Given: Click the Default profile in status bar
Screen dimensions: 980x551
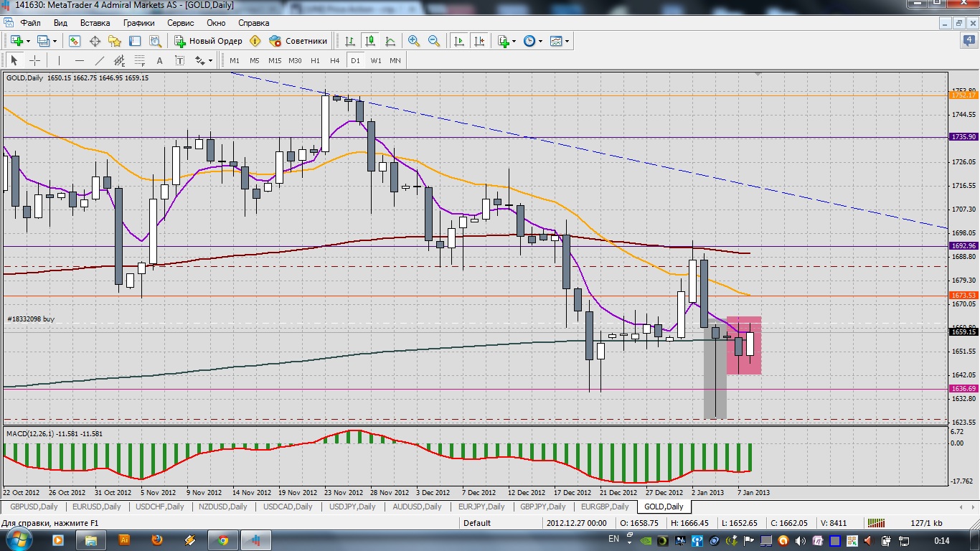Looking at the screenshot, I should pyautogui.click(x=477, y=523).
